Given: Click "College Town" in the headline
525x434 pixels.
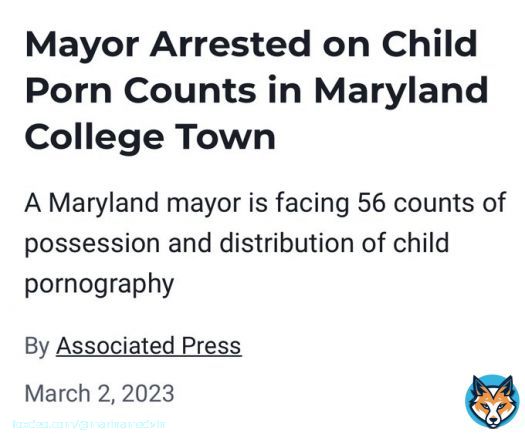Looking at the screenshot, I should point(150,137).
